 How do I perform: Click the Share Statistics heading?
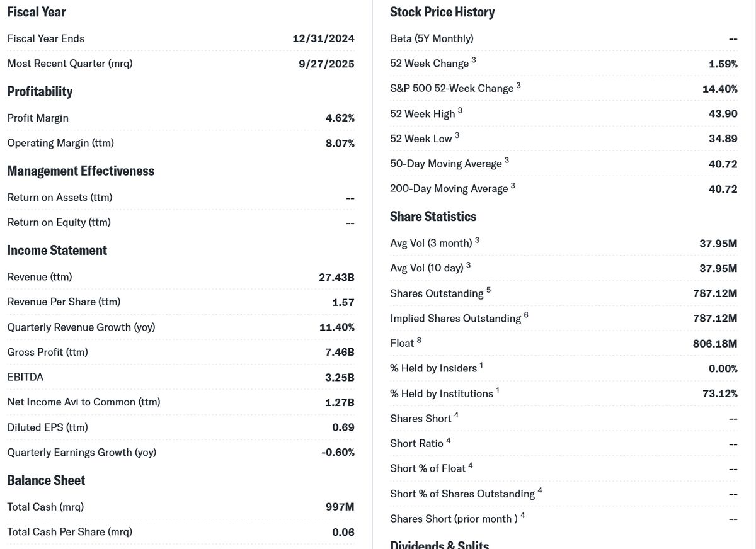coord(433,217)
